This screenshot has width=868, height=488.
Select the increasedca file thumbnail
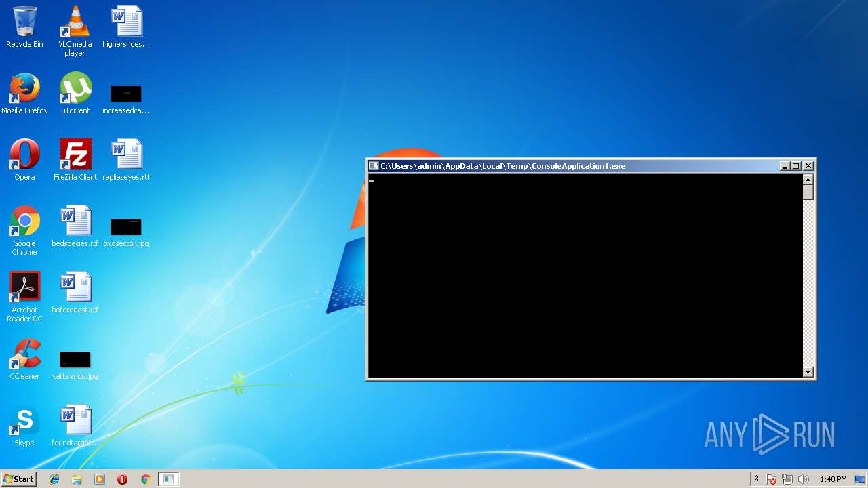126,99
